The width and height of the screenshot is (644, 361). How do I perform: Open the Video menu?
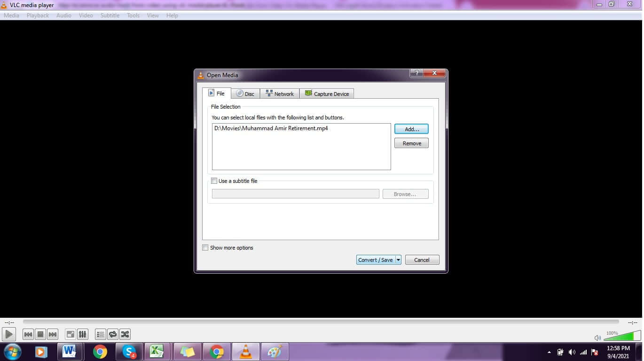click(86, 16)
